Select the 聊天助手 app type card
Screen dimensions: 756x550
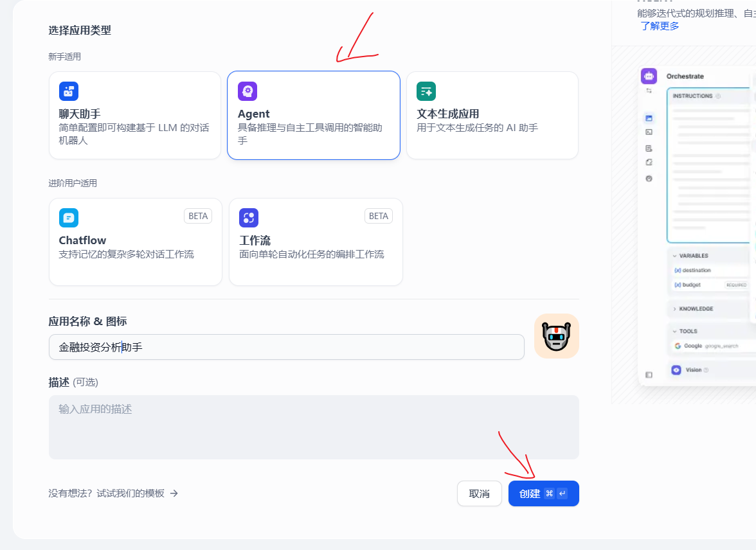135,116
